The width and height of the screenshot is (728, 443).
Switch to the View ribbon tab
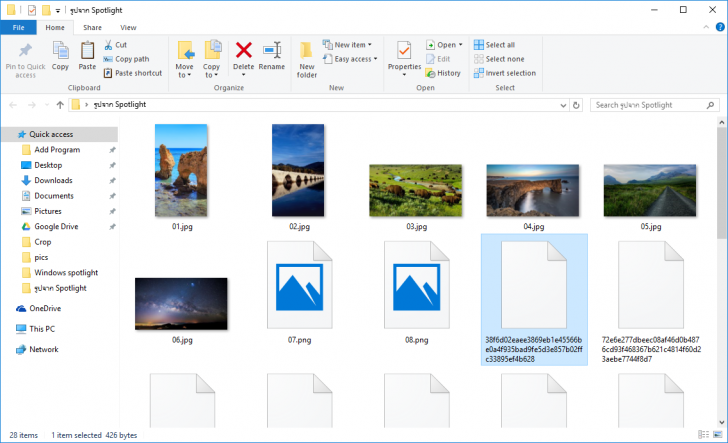click(128, 27)
